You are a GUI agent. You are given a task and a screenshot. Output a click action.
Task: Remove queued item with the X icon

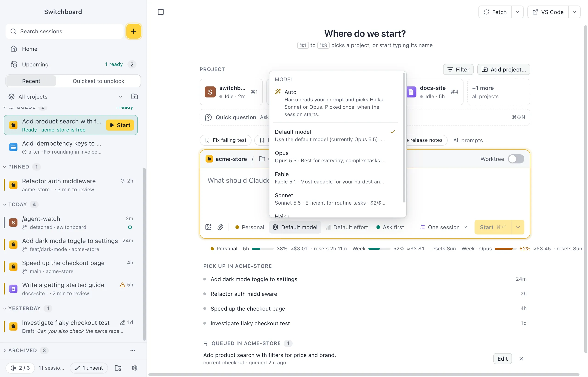coord(521,359)
